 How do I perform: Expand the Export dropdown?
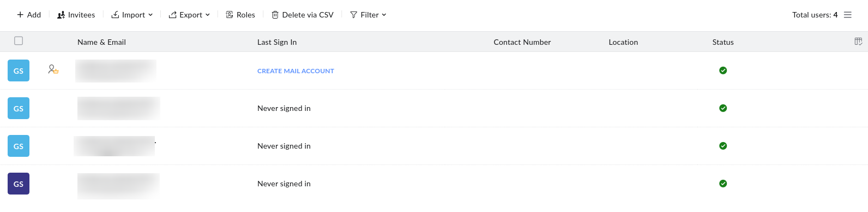(x=189, y=15)
